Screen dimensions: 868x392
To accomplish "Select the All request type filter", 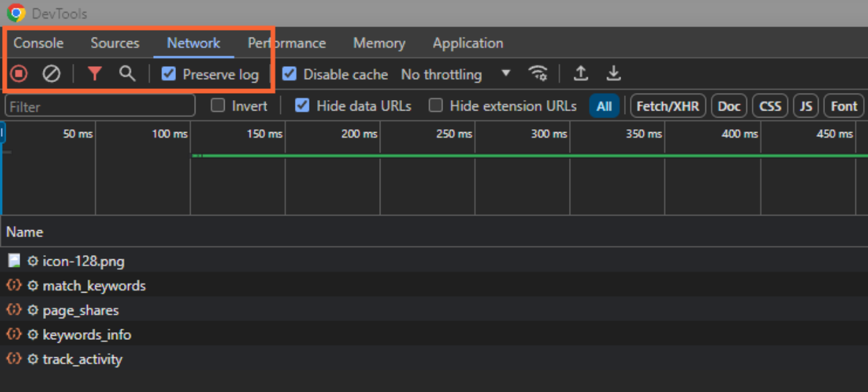I will tap(604, 106).
